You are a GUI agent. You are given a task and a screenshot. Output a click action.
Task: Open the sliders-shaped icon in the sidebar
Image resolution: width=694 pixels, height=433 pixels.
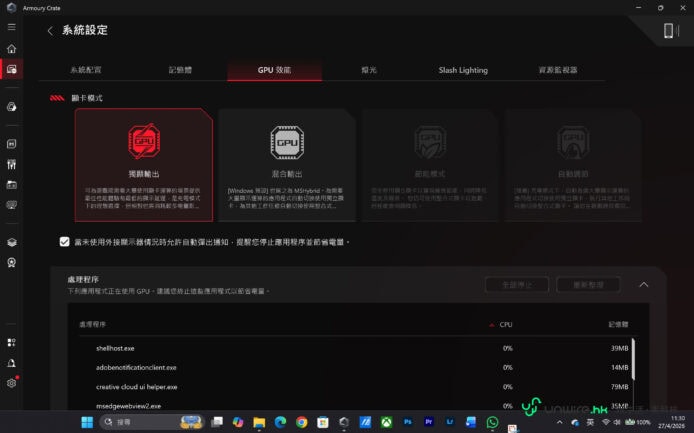coord(12,165)
